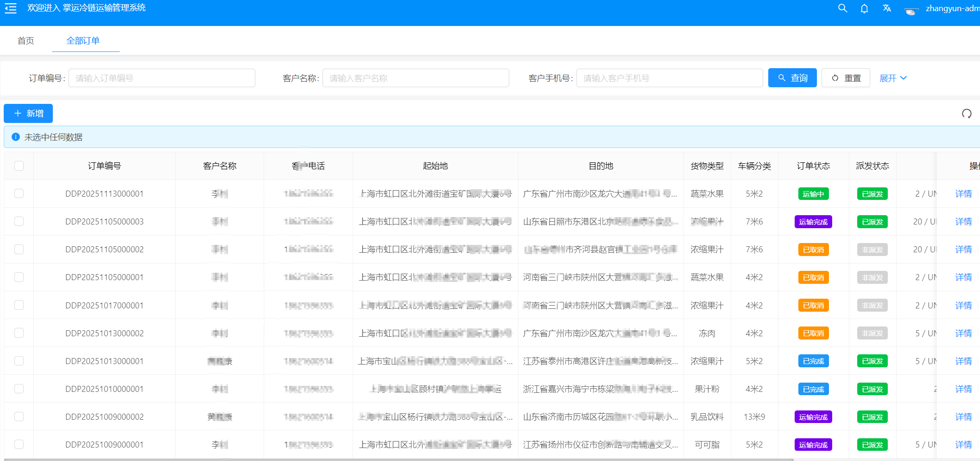Switch to the 首页 tab
The image size is (980, 461).
coord(26,40)
